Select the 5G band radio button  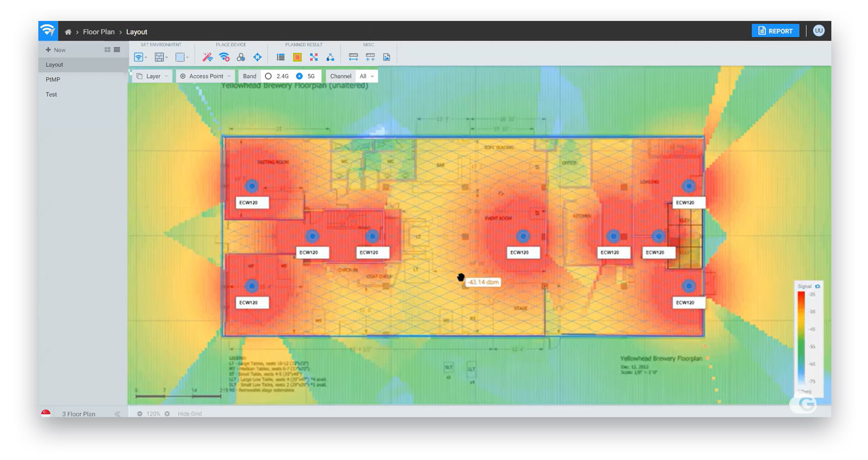coord(300,76)
